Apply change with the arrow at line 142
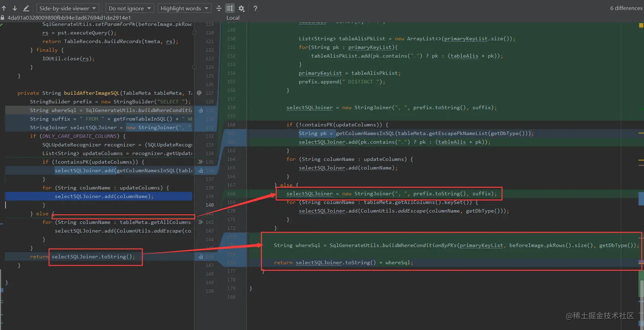 [200, 222]
